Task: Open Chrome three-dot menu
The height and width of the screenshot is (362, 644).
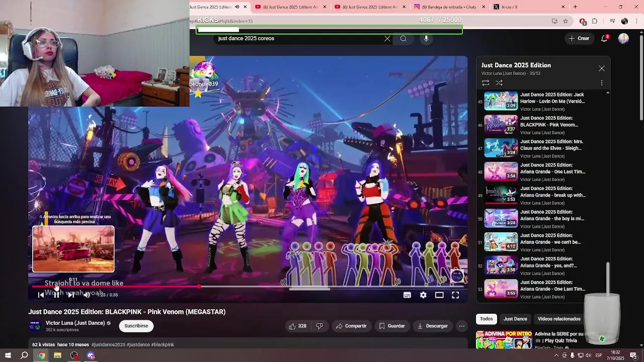Action: click(636, 21)
